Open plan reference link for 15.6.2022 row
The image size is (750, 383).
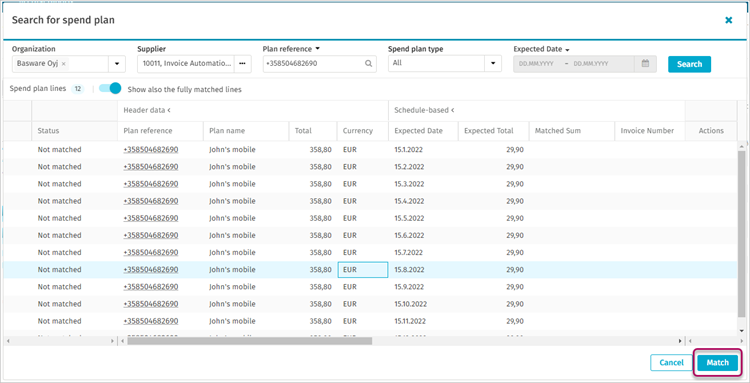(x=151, y=235)
